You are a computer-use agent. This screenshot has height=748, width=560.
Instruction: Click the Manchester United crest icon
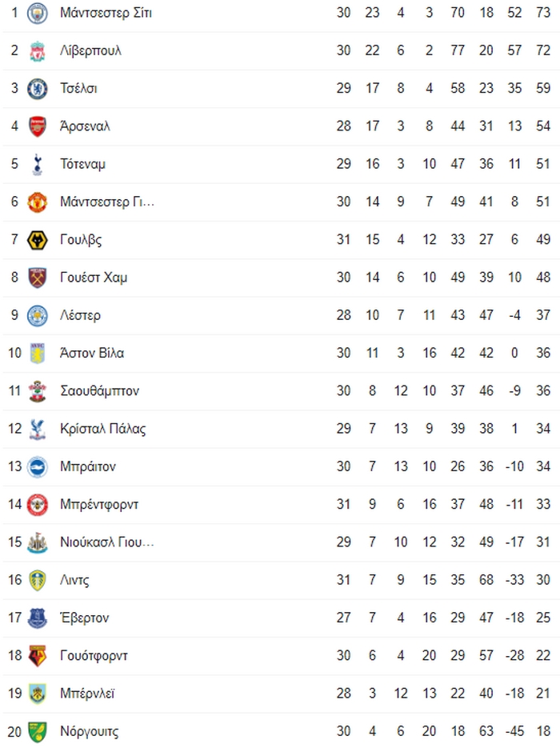pyautogui.click(x=38, y=202)
